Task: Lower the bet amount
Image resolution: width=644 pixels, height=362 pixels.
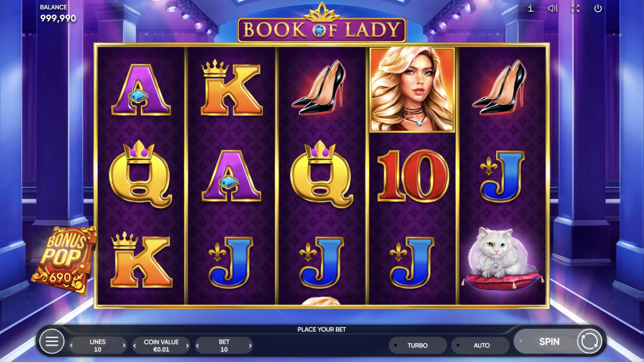Action: coord(197,346)
